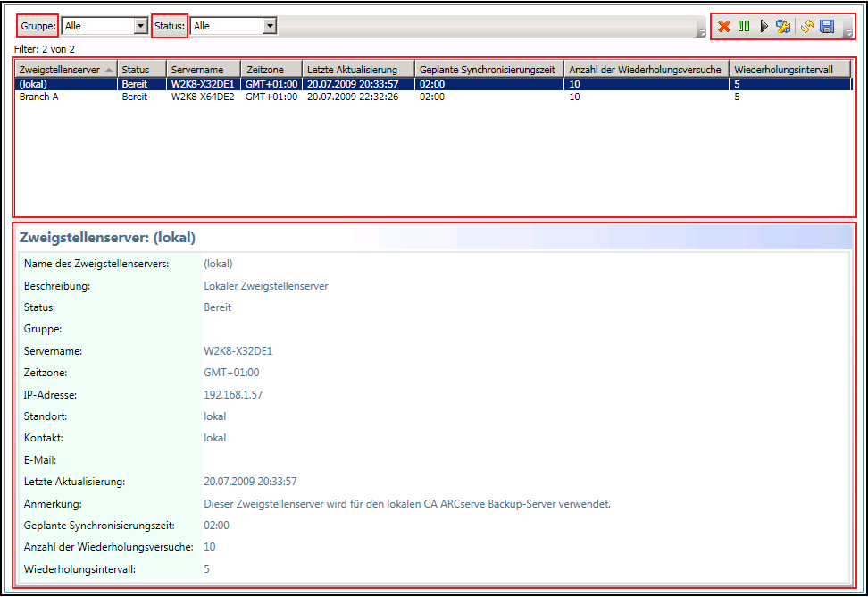Open toolbar options handle right of save icon
This screenshot has width=868, height=597.
[847, 27]
